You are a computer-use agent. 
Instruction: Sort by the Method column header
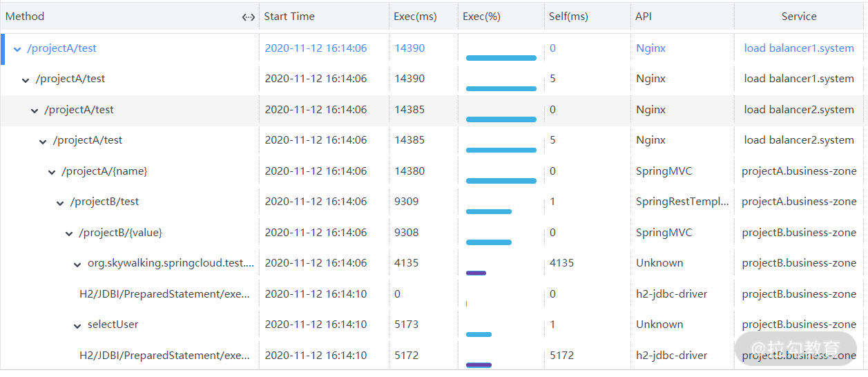[x=25, y=17]
